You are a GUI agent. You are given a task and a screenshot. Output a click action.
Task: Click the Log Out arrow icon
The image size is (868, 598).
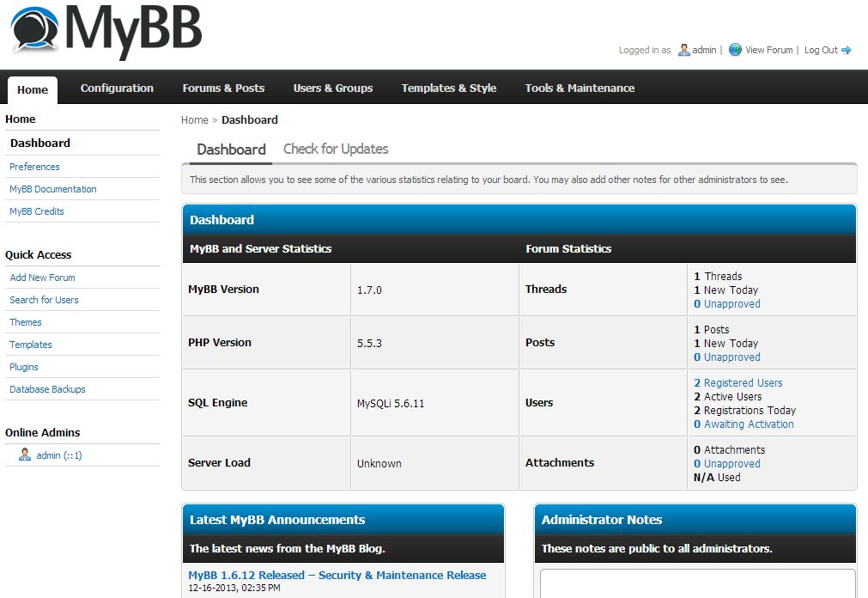click(x=847, y=50)
